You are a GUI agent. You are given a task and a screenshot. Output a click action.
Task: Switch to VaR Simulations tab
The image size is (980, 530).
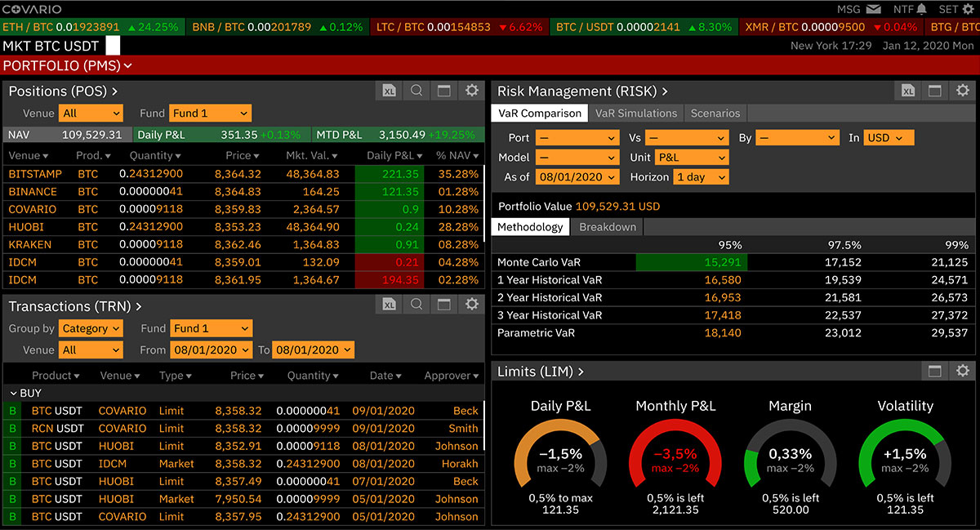click(x=636, y=114)
